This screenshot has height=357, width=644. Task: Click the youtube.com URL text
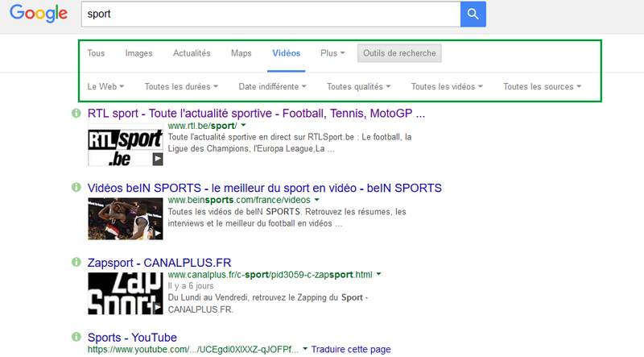click(193, 349)
